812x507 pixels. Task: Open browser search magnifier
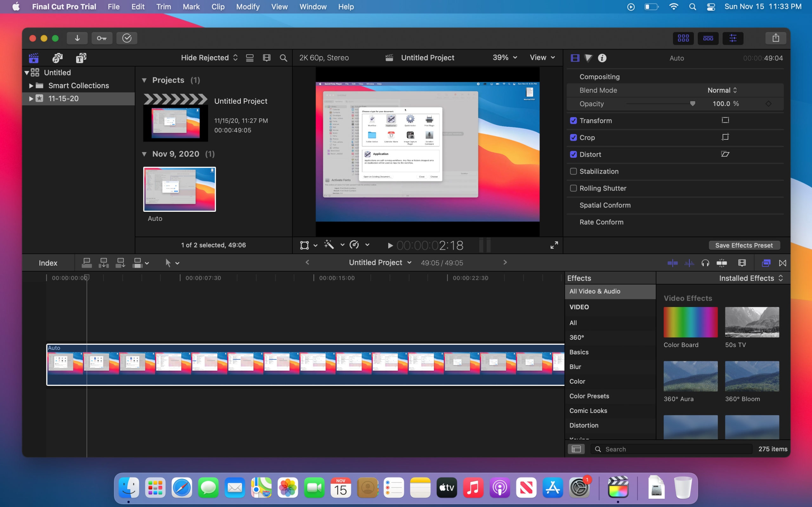point(283,58)
